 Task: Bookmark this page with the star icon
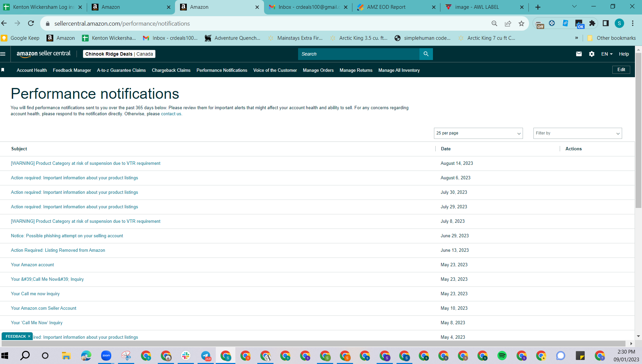521,23
